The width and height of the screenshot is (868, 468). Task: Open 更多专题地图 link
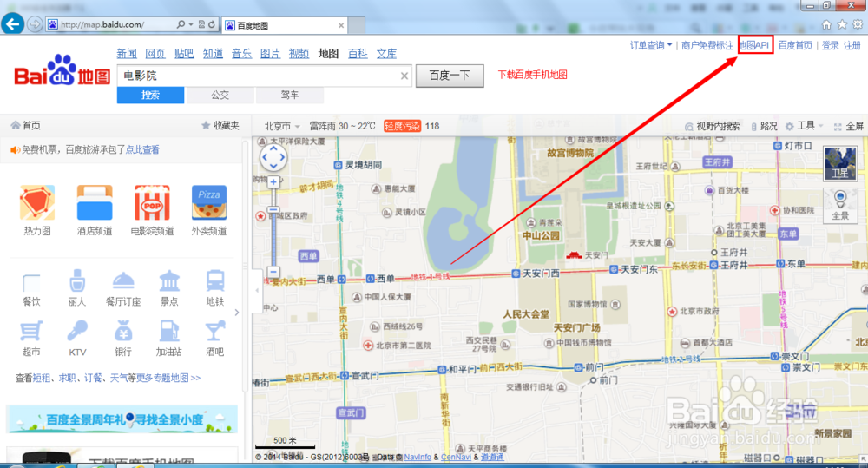(168, 378)
